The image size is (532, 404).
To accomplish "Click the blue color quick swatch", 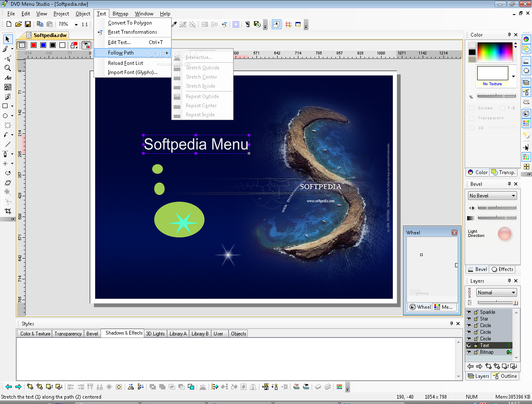I will pyautogui.click(x=43, y=45).
